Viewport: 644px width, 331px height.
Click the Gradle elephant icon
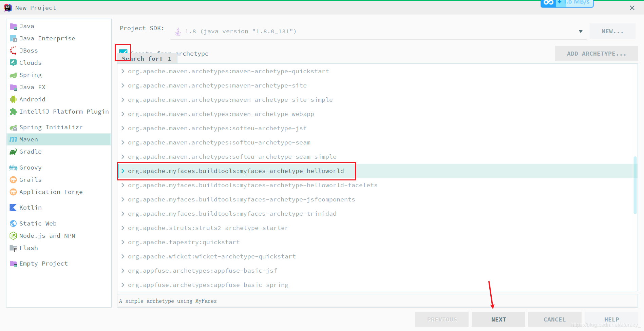(x=13, y=152)
